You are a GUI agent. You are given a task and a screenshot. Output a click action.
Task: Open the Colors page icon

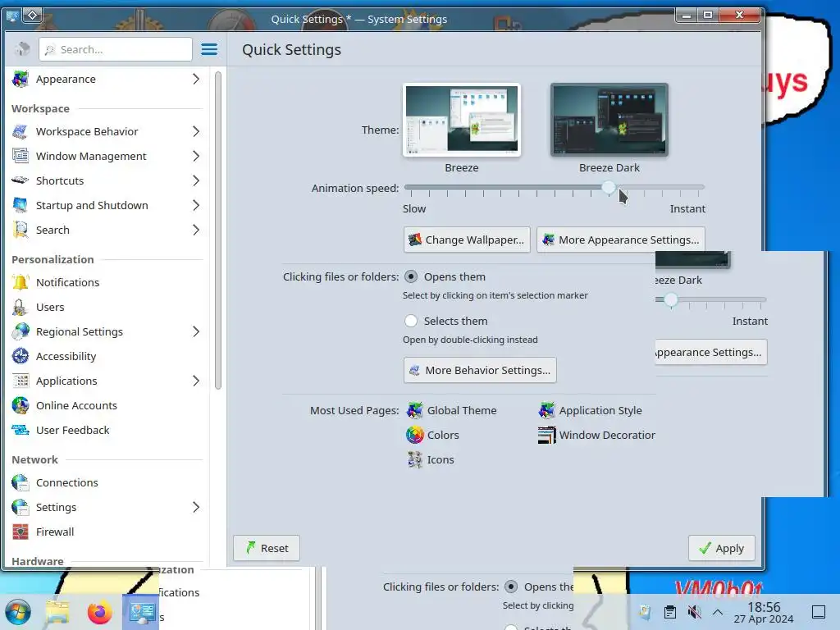pyautogui.click(x=414, y=435)
